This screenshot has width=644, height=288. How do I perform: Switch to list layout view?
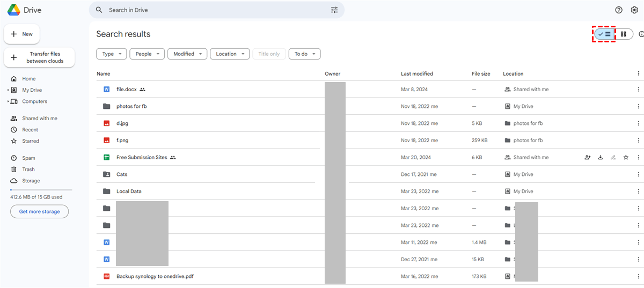[x=605, y=34]
